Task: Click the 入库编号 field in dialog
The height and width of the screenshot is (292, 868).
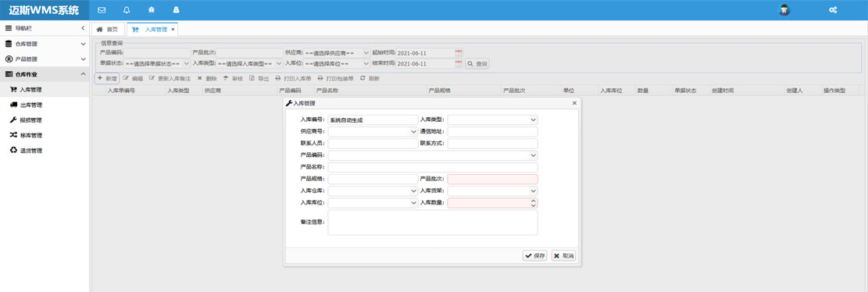Action: click(373, 119)
